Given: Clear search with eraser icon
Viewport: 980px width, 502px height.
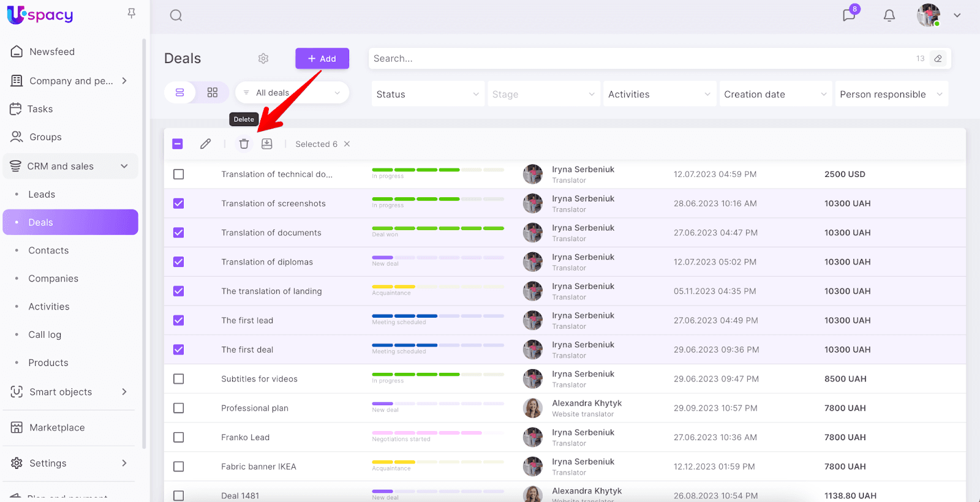Looking at the screenshot, I should pyautogui.click(x=938, y=59).
